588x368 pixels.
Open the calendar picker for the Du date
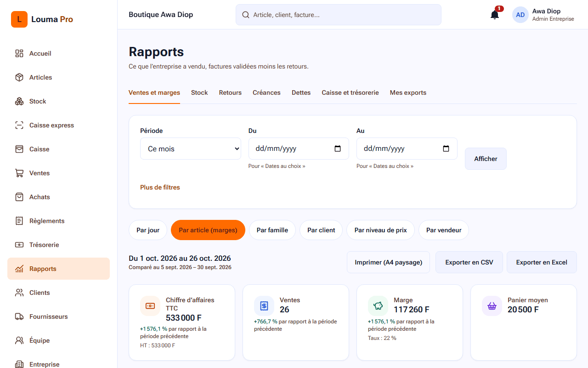pyautogui.click(x=338, y=149)
